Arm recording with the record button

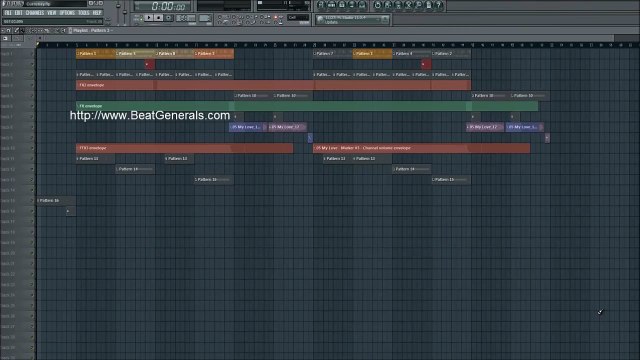(169, 18)
